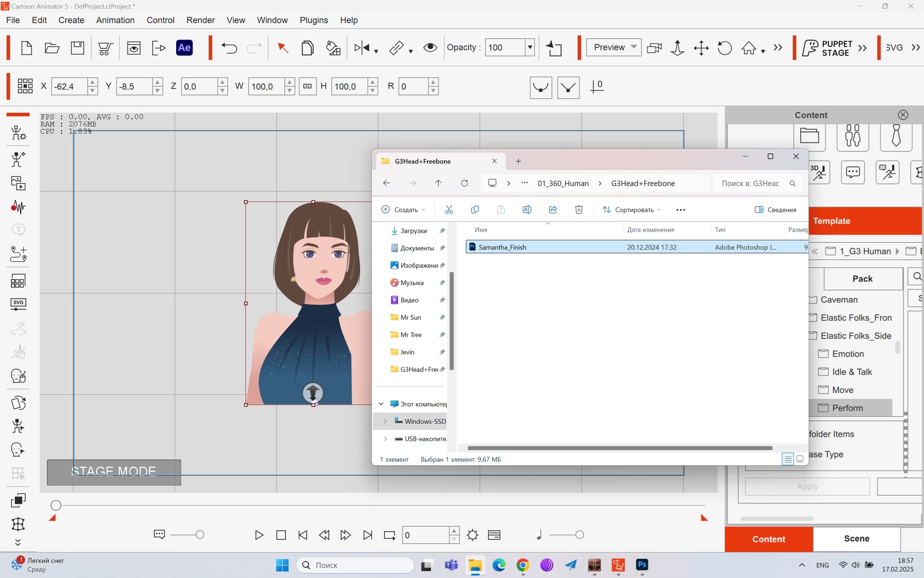This screenshot has width=924, height=578.
Task: Switch to the Scene tab
Action: (857, 539)
